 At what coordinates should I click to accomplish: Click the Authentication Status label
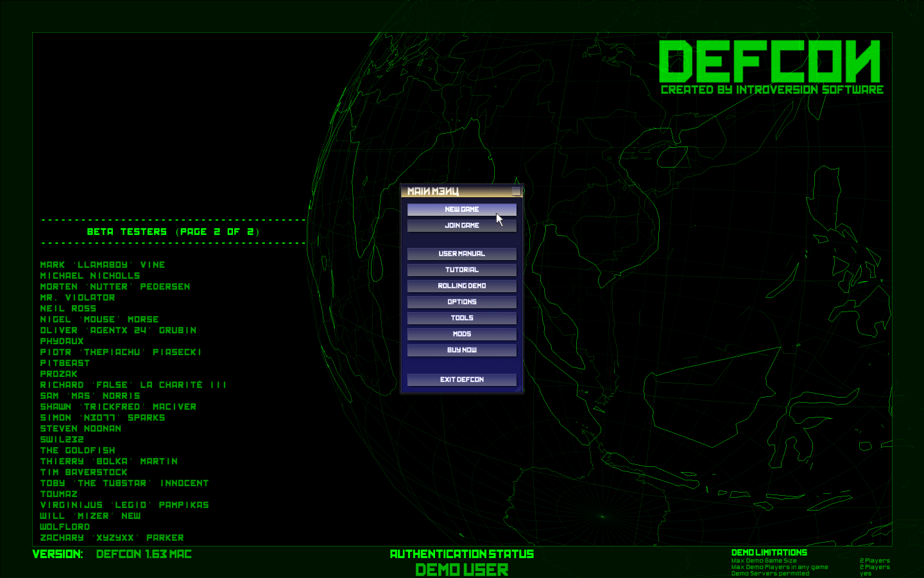point(462,554)
